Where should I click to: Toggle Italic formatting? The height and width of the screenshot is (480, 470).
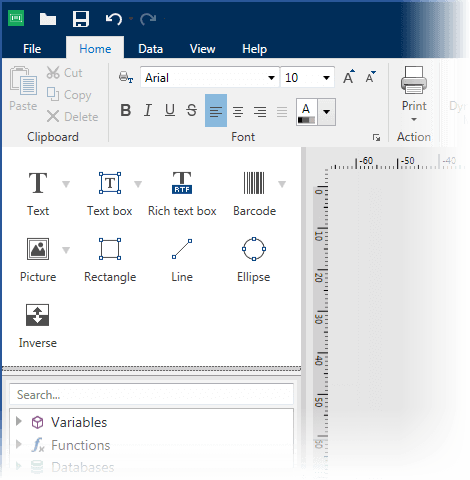click(148, 110)
